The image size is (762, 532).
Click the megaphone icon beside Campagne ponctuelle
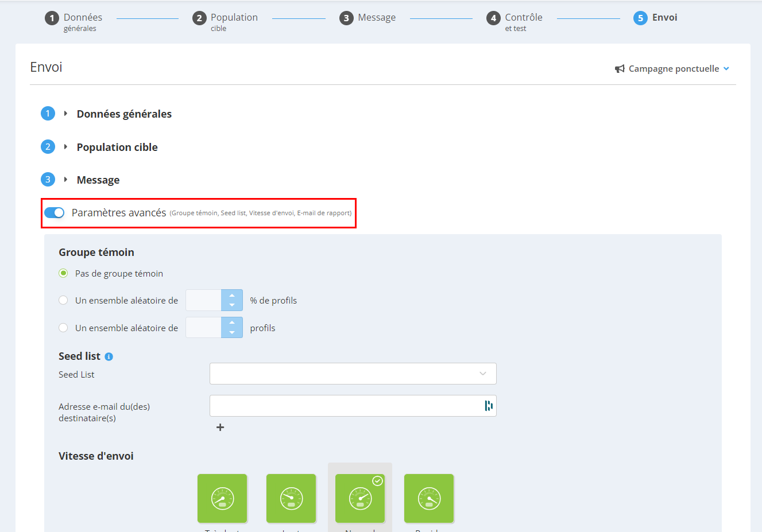point(620,69)
